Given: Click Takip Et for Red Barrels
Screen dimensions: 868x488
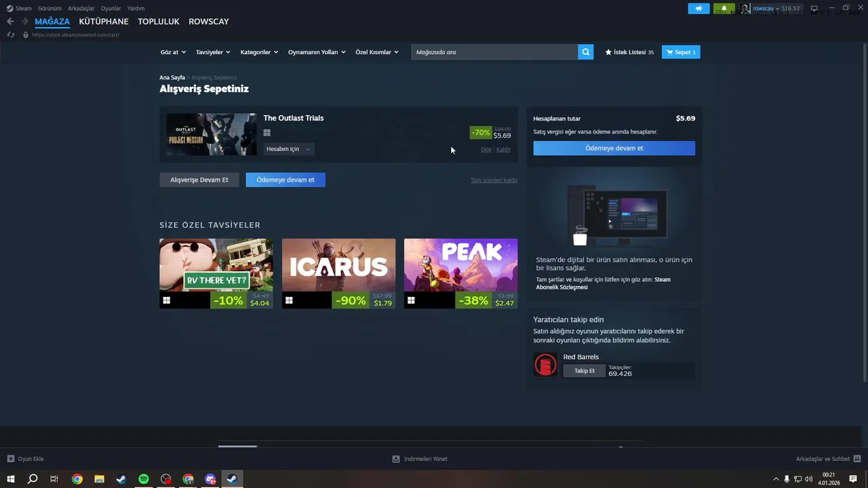Looking at the screenshot, I should click(x=585, y=371).
